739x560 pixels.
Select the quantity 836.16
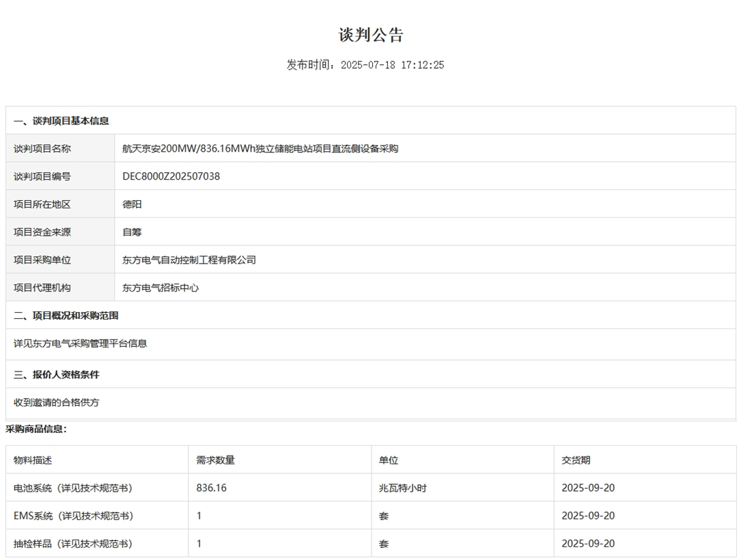[211, 488]
